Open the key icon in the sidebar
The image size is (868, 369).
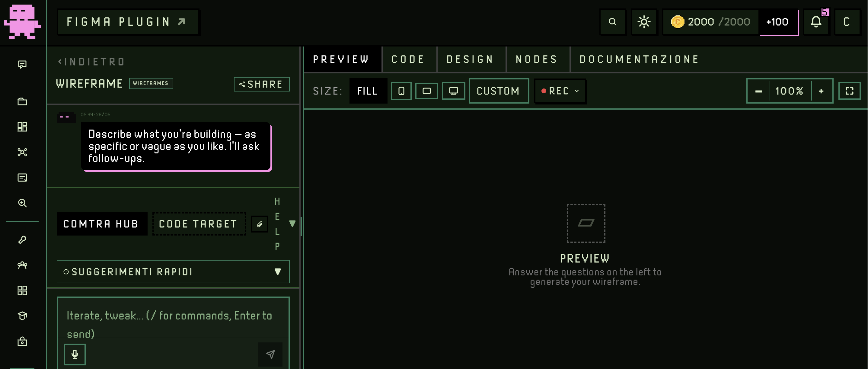click(22, 239)
